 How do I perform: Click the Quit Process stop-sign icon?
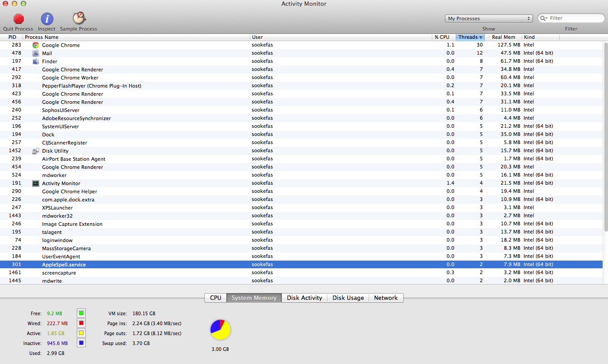[19, 19]
